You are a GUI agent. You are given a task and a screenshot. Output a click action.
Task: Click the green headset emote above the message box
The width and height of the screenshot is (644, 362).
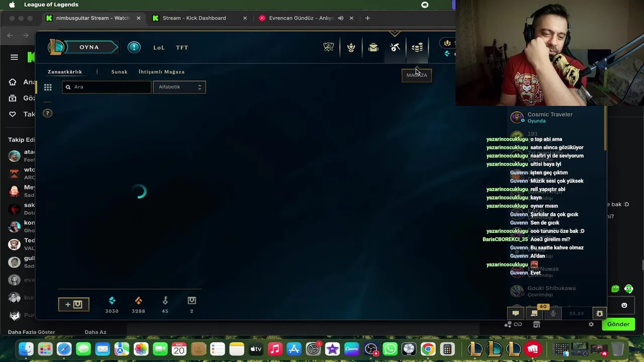pos(628,289)
